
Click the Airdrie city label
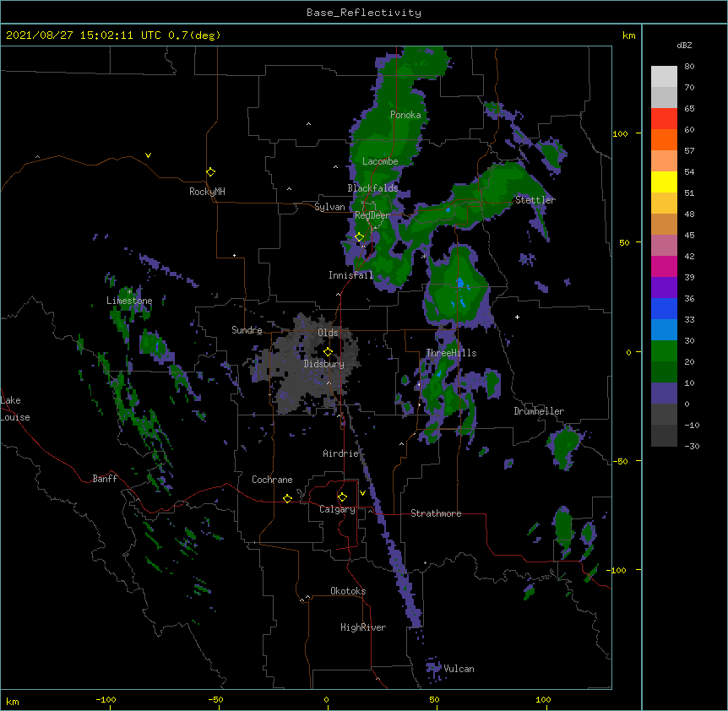pyautogui.click(x=341, y=453)
